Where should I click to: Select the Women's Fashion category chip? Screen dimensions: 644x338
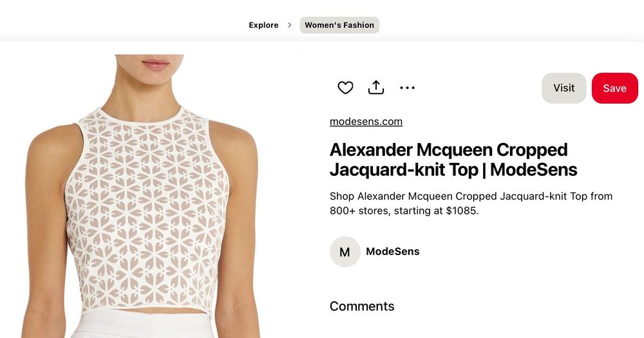point(339,25)
